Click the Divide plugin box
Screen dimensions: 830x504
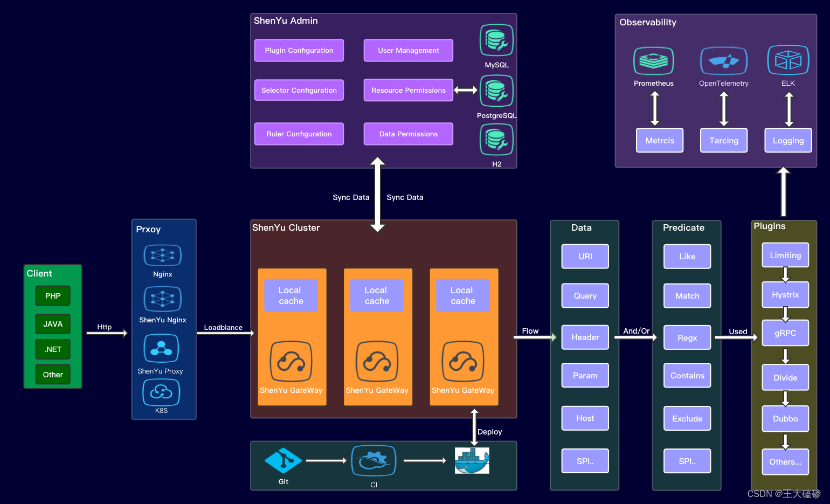tap(785, 377)
